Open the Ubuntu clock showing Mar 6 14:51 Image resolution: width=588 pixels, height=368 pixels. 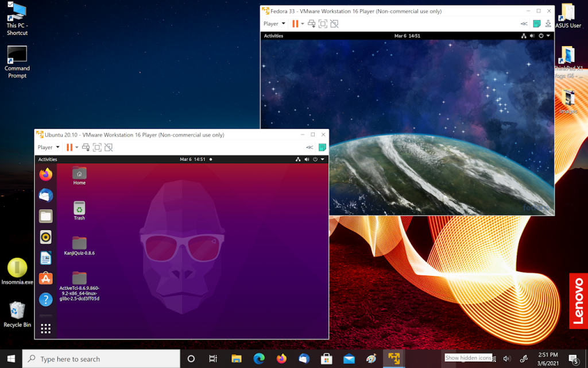tap(192, 160)
